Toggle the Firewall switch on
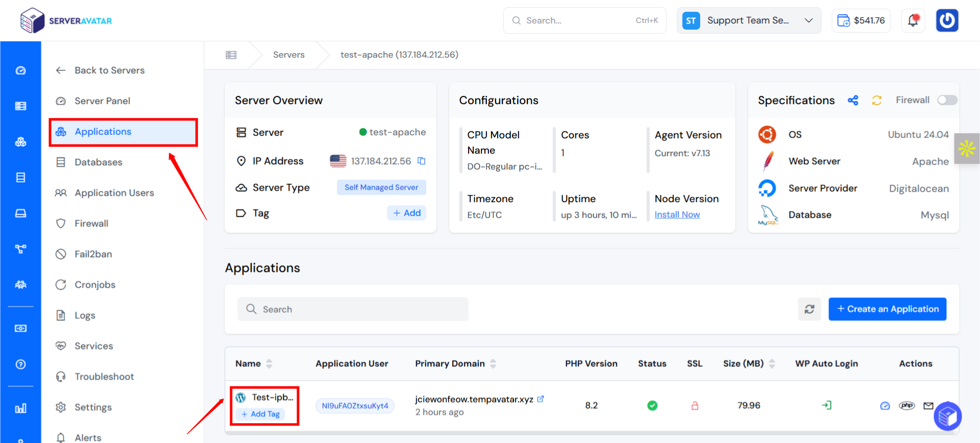The width and height of the screenshot is (980, 443). (x=947, y=100)
